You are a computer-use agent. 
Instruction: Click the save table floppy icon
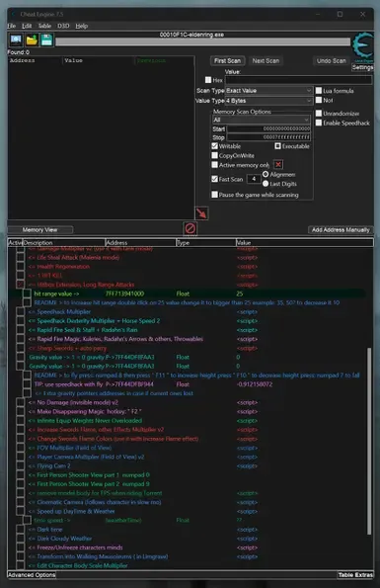point(46,40)
